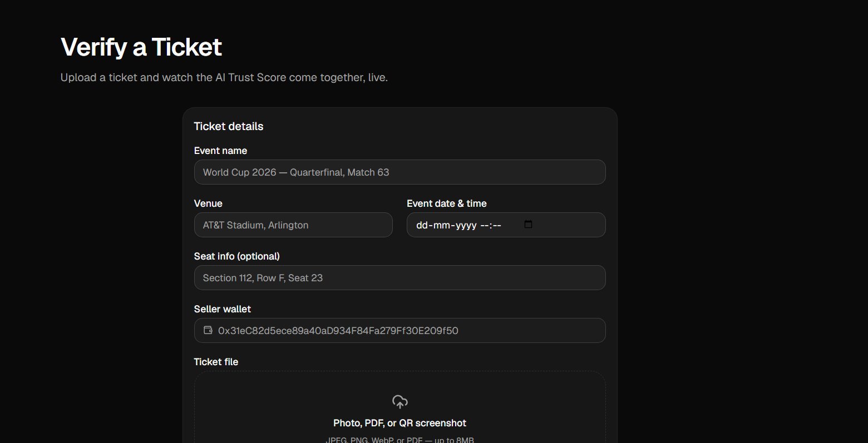Image resolution: width=868 pixels, height=443 pixels.
Task: Focus the Seller wallet address field
Action: (x=400, y=331)
